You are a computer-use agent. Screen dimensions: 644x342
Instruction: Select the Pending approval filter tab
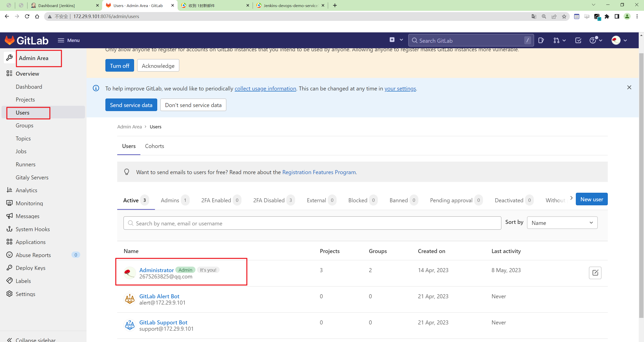tap(456, 200)
